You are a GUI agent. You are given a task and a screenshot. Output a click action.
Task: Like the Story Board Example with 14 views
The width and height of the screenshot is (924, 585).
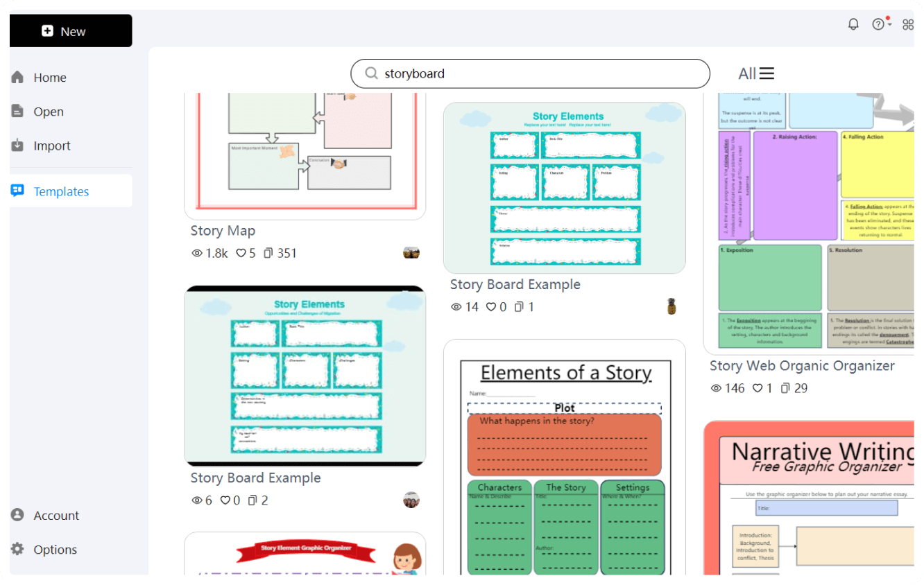(x=490, y=307)
